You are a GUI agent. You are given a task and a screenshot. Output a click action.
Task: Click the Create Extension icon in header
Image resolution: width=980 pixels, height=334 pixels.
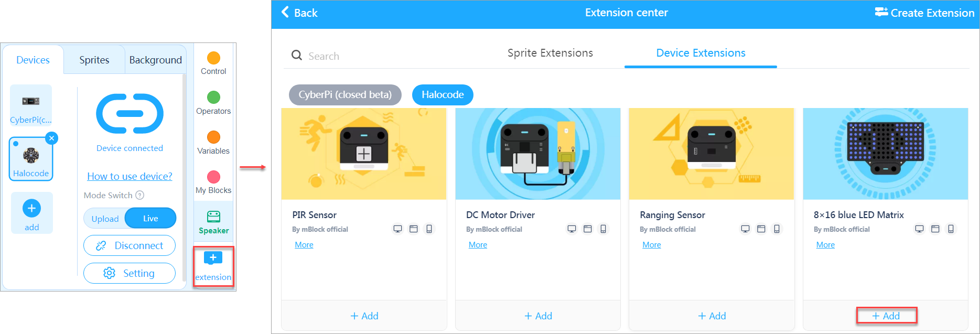click(881, 13)
